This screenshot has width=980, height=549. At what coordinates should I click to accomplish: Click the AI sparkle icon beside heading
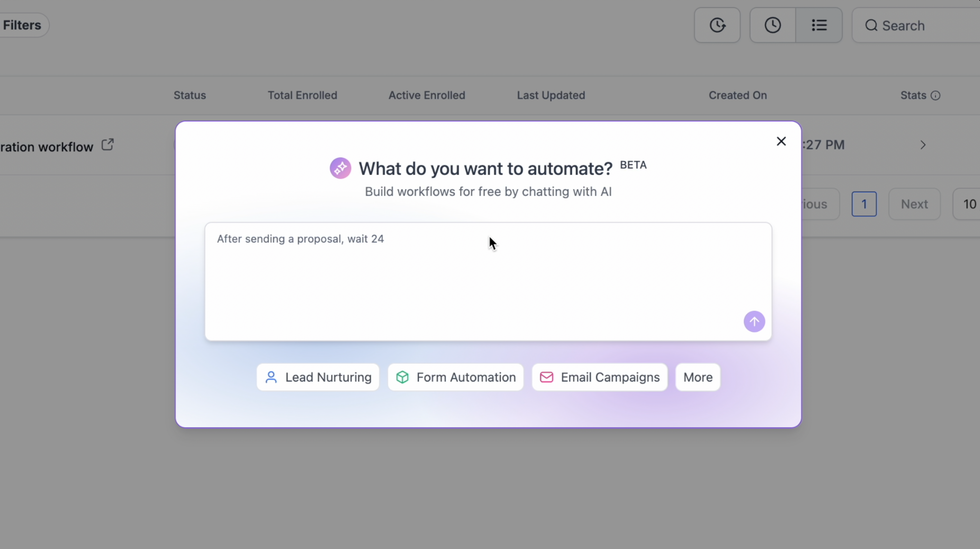(340, 168)
